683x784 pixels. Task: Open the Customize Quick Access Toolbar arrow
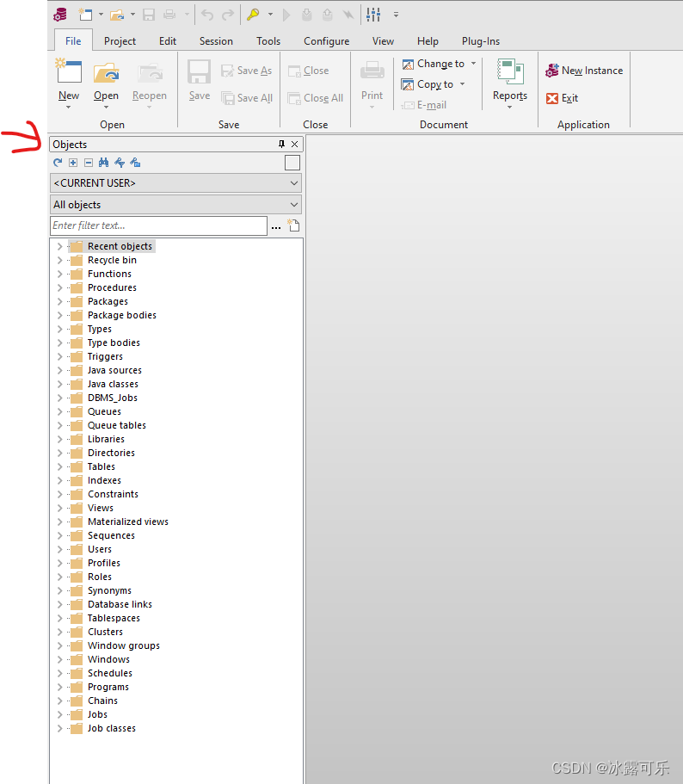[396, 15]
